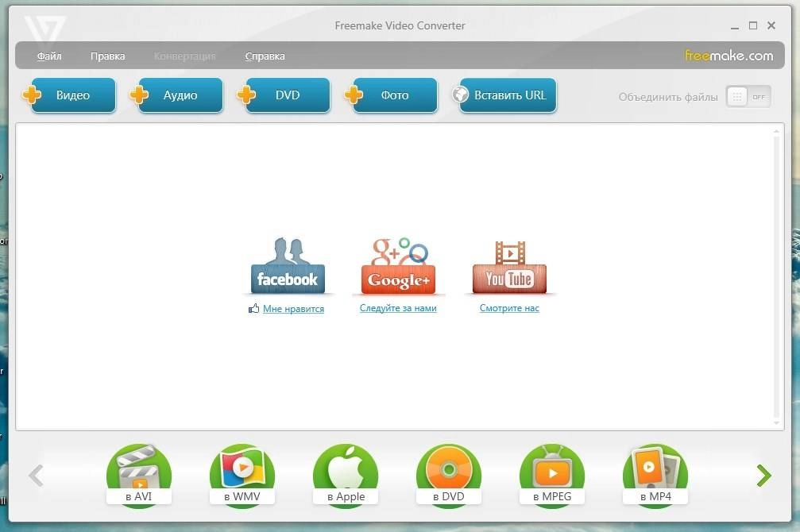Show previous formats with left arrow

pos(37,476)
